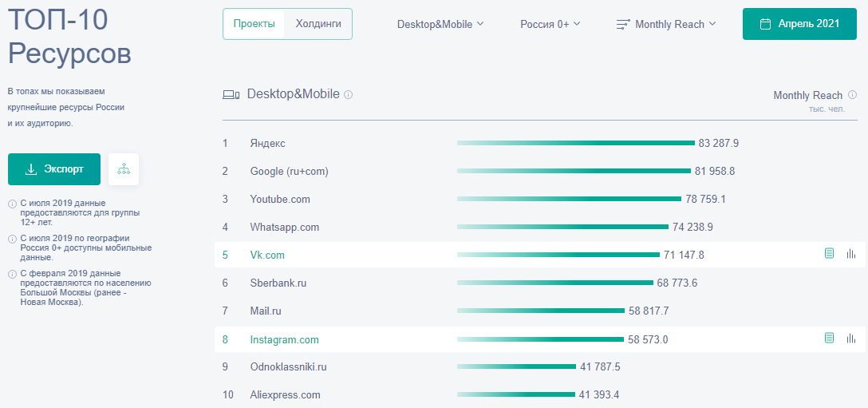Select the Sberbank.ru row name
The image size is (868, 408).
click(x=278, y=283)
